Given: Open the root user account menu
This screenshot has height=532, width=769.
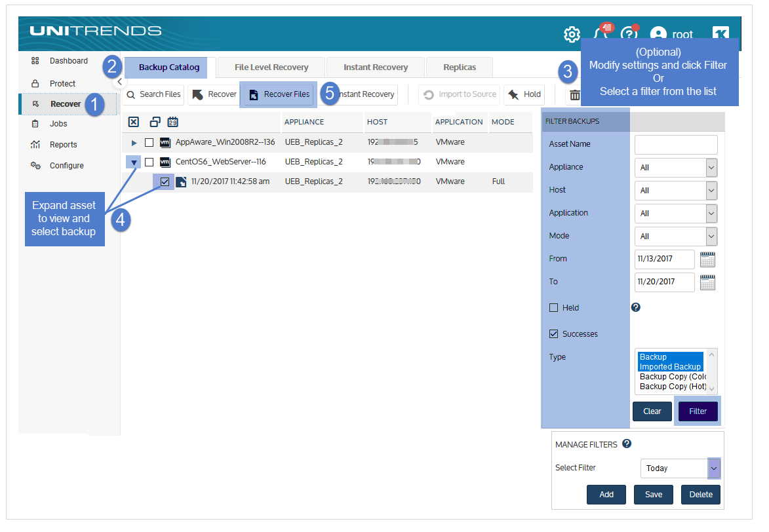Looking at the screenshot, I should click(671, 34).
